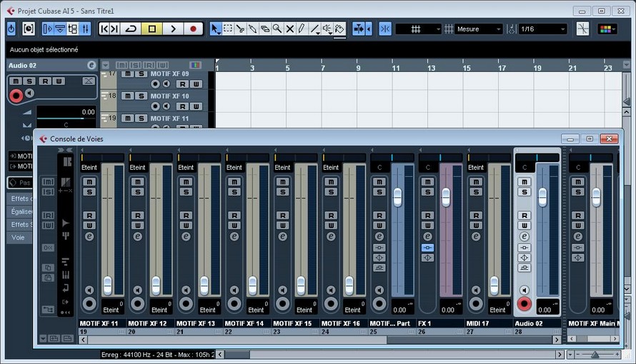
Task: Disable record arm on Audio 02 channel
Action: click(x=525, y=305)
